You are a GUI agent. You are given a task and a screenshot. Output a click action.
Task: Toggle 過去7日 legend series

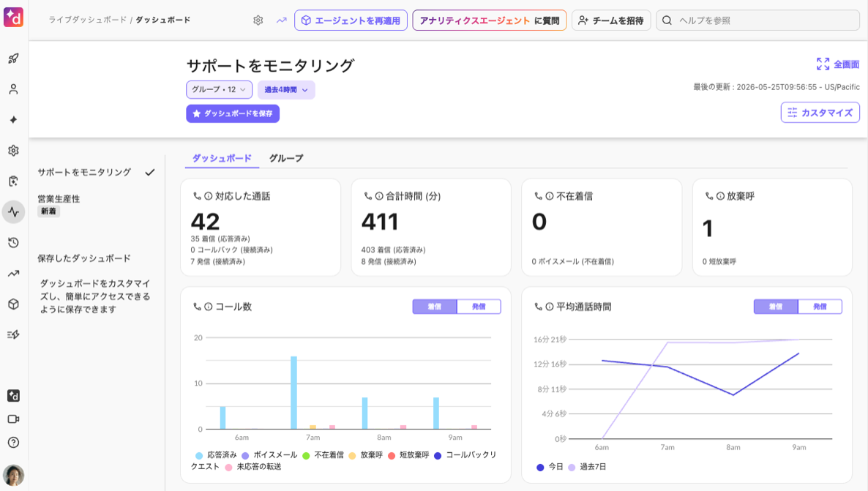(588, 467)
